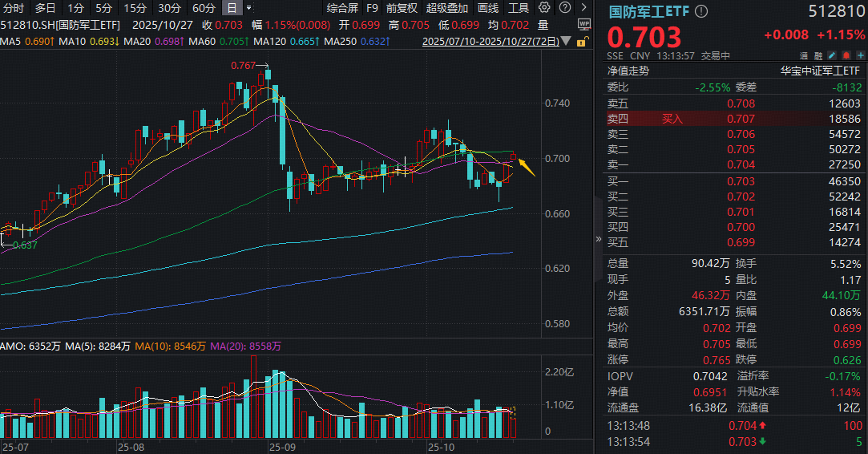Toggle 前复权 price adjustment
Image resolution: width=868 pixels, height=454 pixels.
coord(402,8)
